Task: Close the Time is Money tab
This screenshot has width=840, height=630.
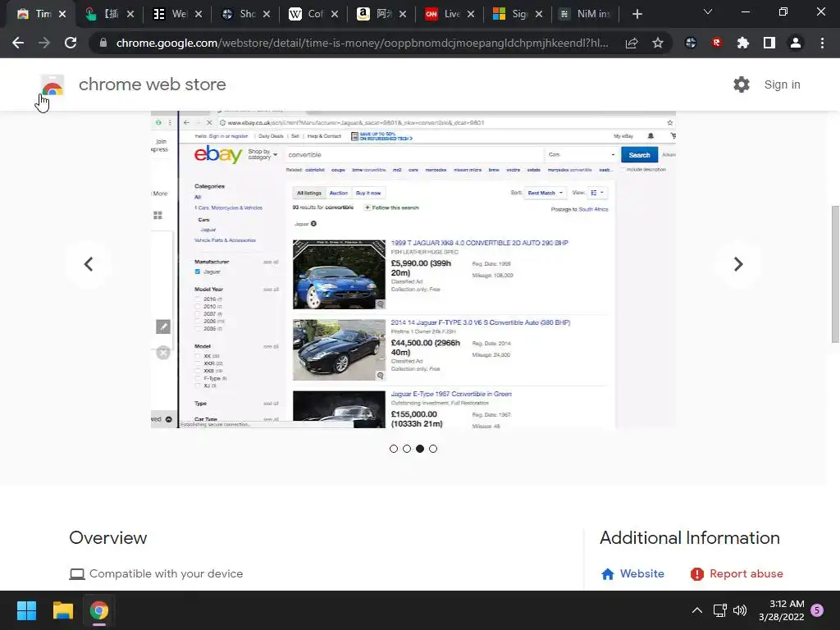Action: click(x=62, y=14)
